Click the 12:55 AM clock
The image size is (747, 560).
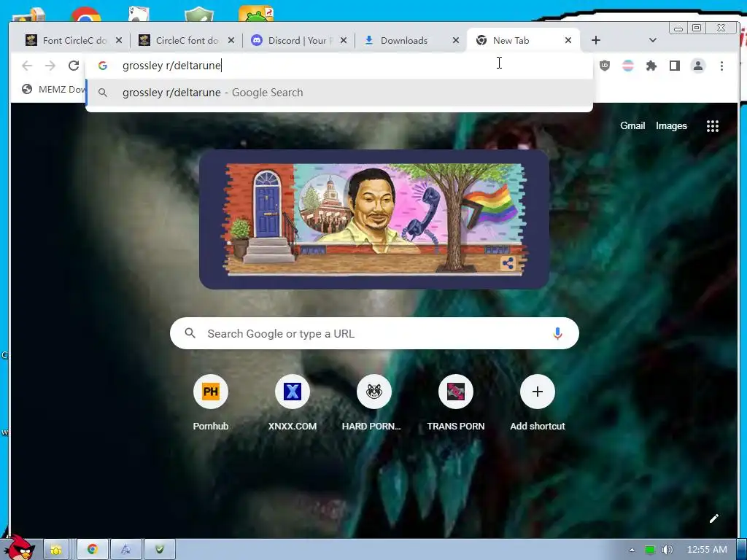click(707, 550)
